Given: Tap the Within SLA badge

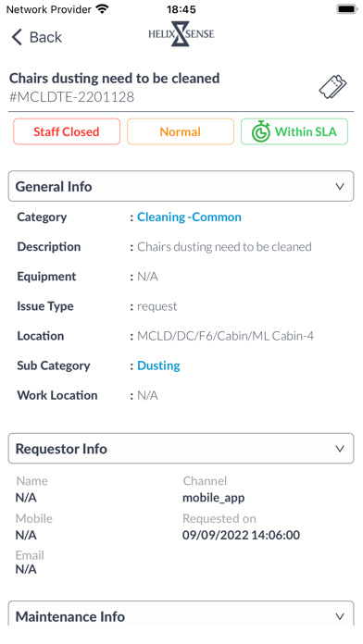Looking at the screenshot, I should point(294,131).
